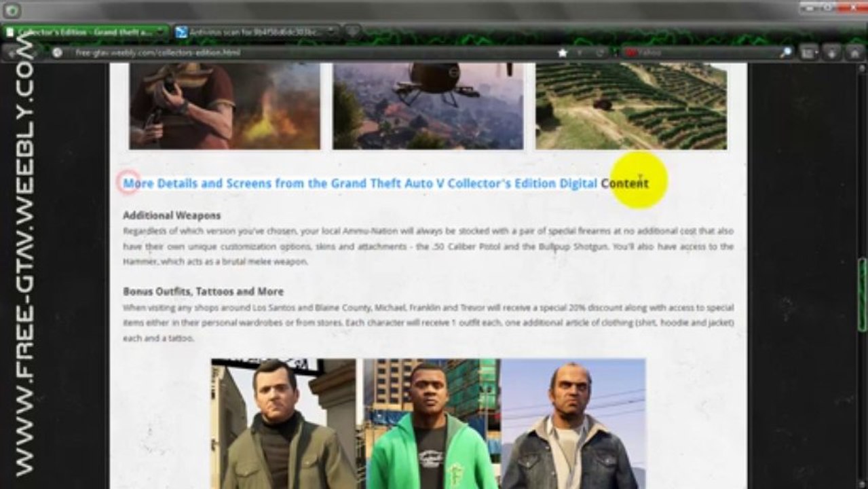Choose search engine via Yahoo icon
Viewport: 868px width, 489px height.
(x=631, y=52)
